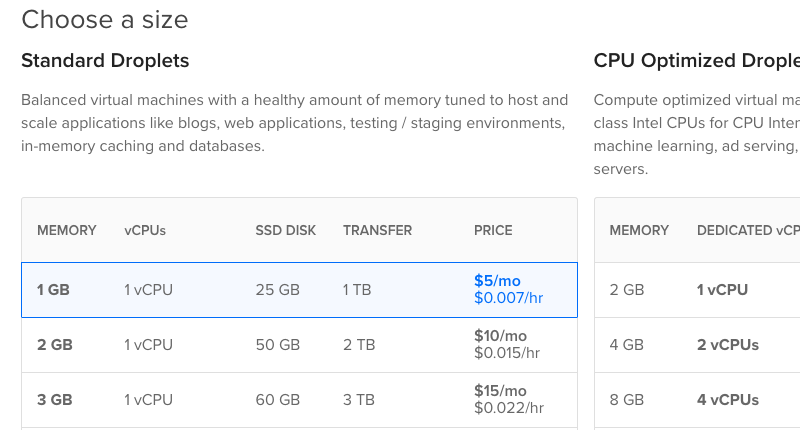Click the TRANSFER column header
Image resolution: width=800 pixels, height=430 pixels.
pos(378,231)
